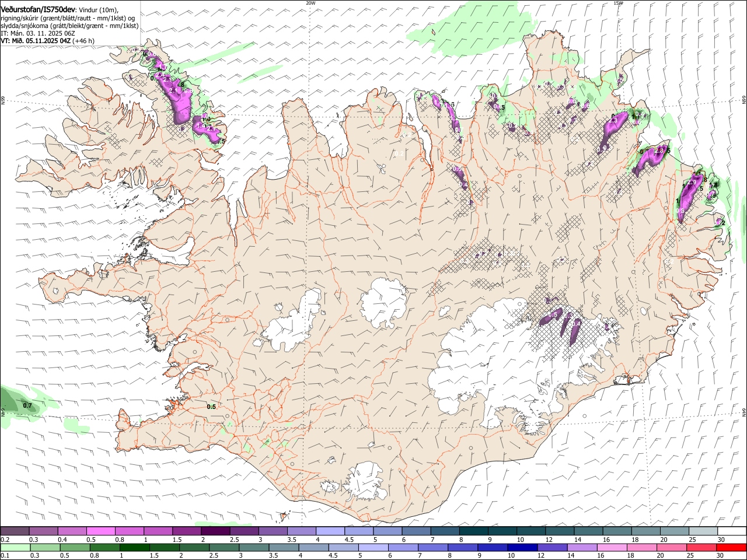Pick dark purple upper-row swatch between 2 and 2.5

215,531
